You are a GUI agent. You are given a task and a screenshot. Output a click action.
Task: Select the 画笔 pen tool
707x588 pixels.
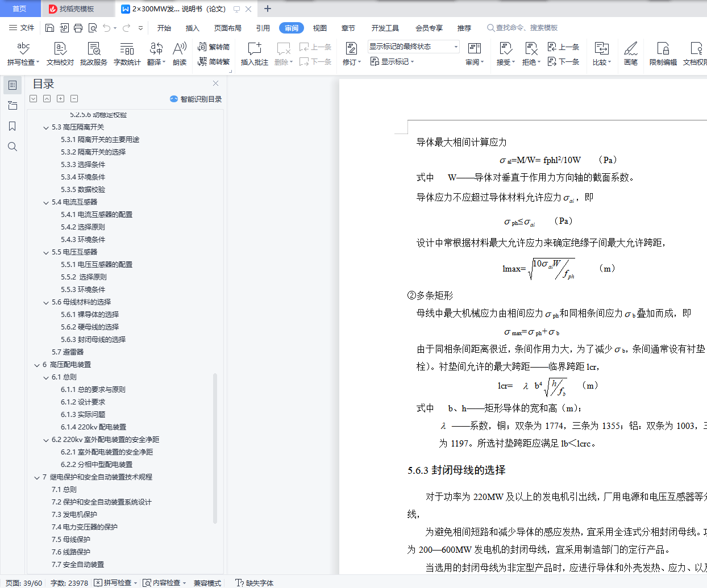tap(631, 54)
